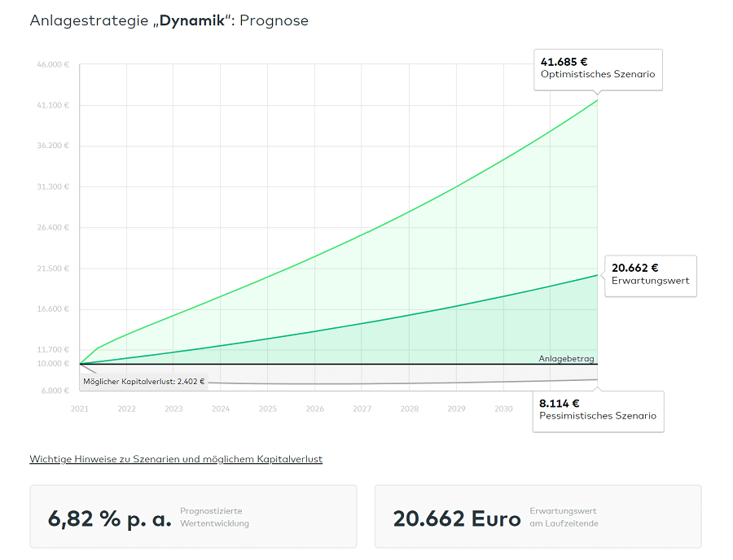The width and height of the screenshot is (733, 560).
Task: Click the 10.000 € y-axis label
Action: [53, 363]
